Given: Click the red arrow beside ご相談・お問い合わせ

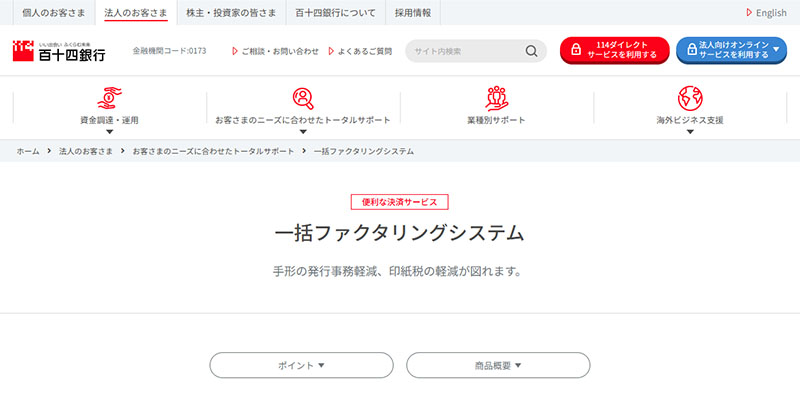Looking at the screenshot, I should [235, 51].
